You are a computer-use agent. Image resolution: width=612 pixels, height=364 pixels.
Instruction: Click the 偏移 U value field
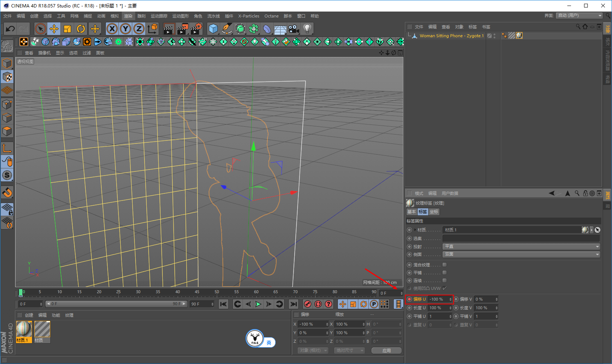tap(438, 299)
